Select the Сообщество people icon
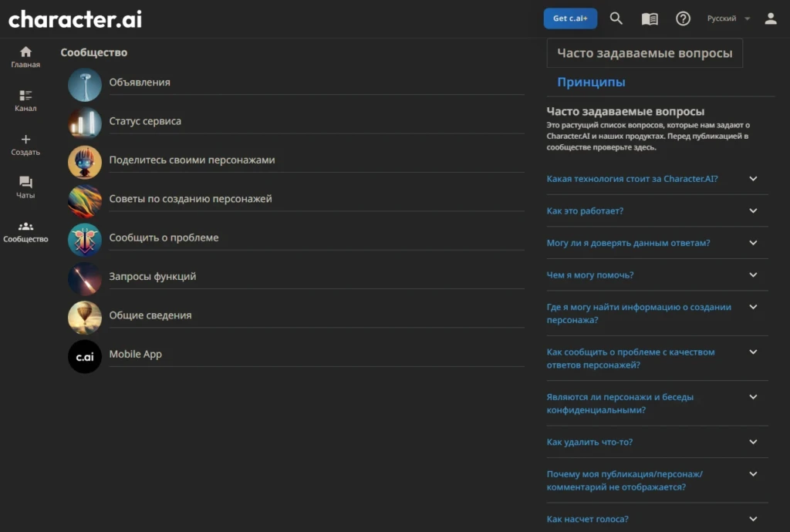 pos(25,226)
